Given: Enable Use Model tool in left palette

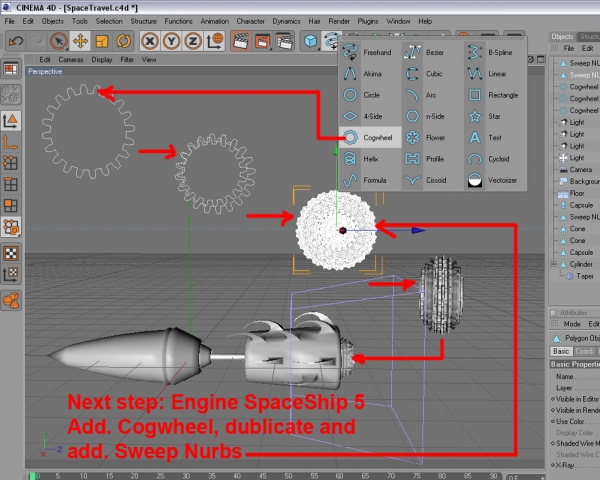Looking at the screenshot, I should [x=11, y=121].
